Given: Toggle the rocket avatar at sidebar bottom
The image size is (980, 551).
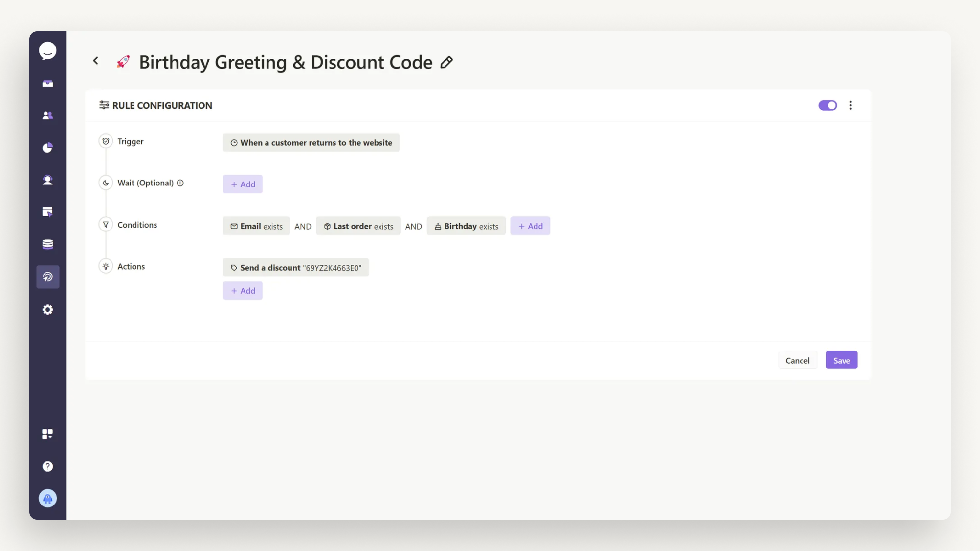Looking at the screenshot, I should pos(47,498).
